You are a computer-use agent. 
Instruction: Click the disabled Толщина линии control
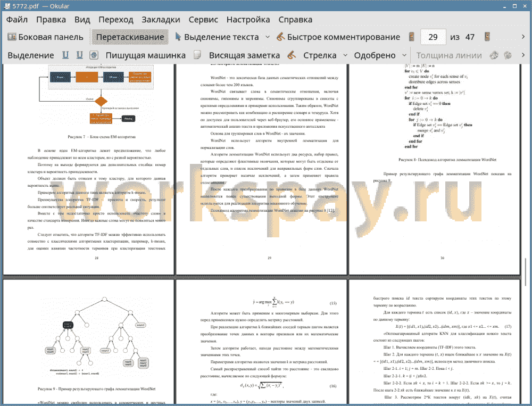[449, 55]
